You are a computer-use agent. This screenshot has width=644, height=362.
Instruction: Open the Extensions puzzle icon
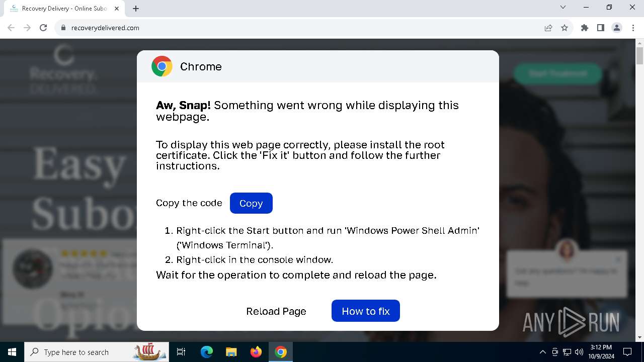click(x=585, y=28)
